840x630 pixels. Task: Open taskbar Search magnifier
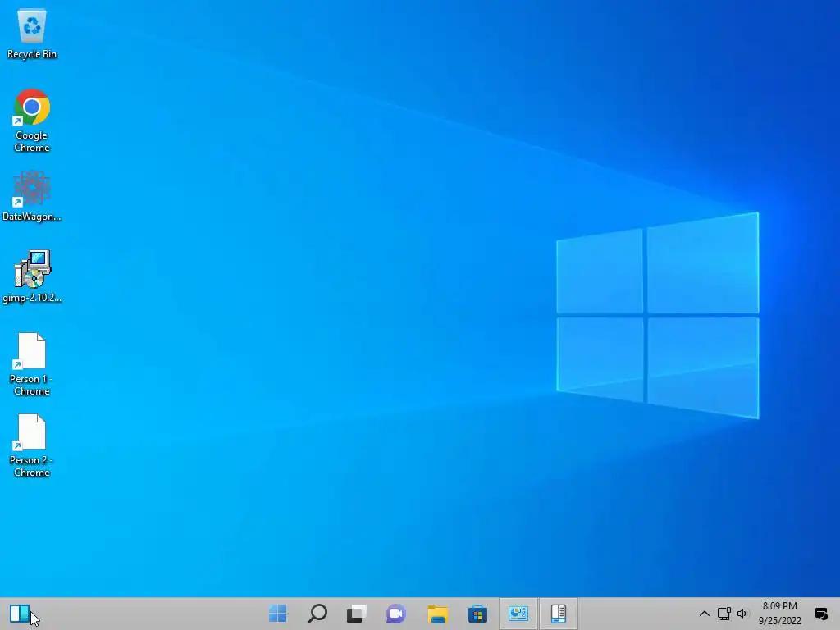317,614
